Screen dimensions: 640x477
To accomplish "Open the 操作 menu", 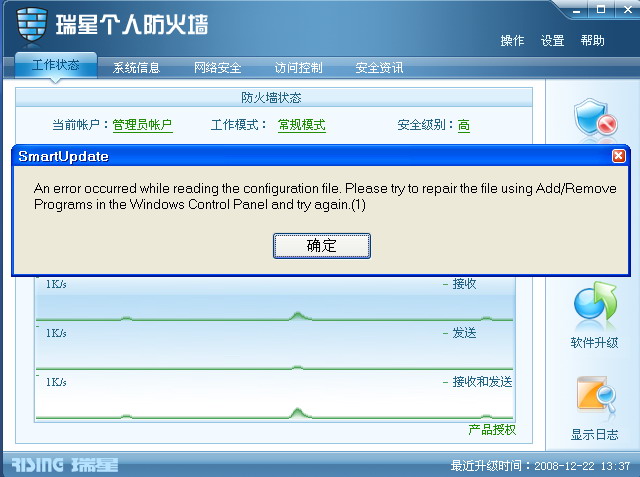I will 512,40.
